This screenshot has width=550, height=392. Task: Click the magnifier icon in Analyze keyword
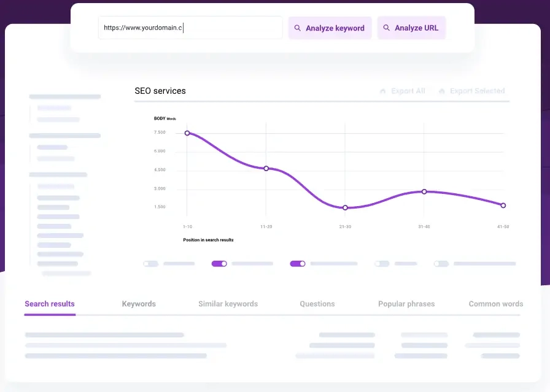pos(298,28)
